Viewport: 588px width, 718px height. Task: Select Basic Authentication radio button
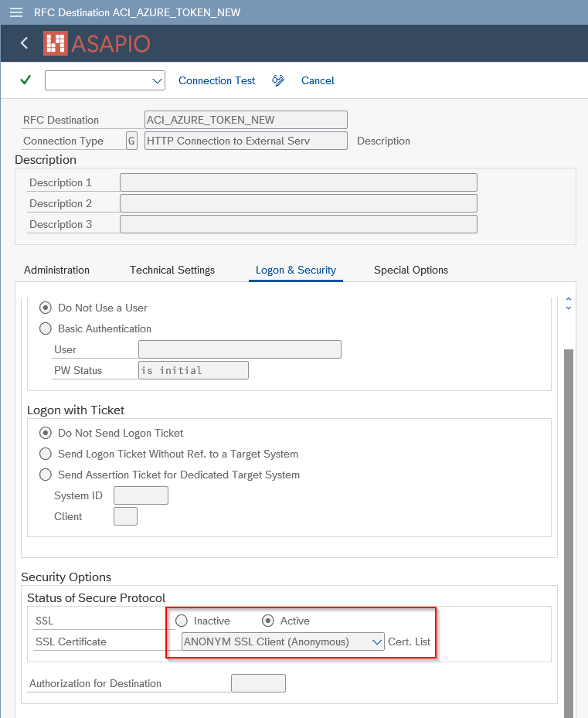46,328
